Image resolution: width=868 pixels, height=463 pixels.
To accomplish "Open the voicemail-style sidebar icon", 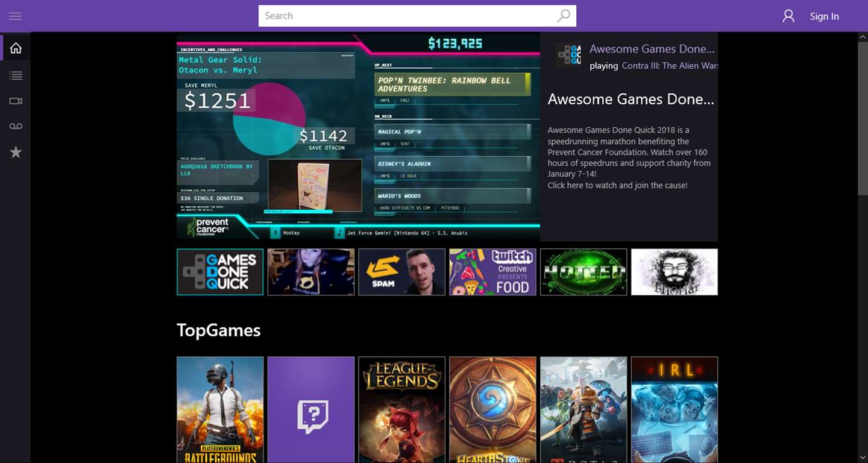I will click(x=16, y=126).
